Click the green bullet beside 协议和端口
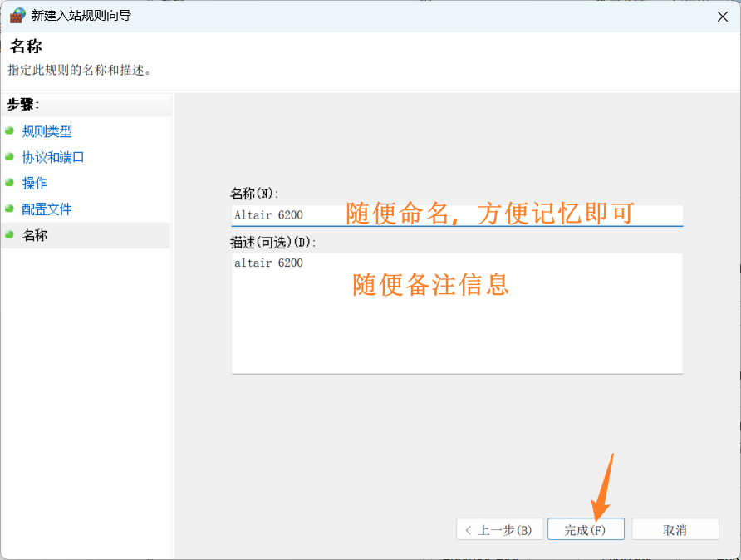 9,156
